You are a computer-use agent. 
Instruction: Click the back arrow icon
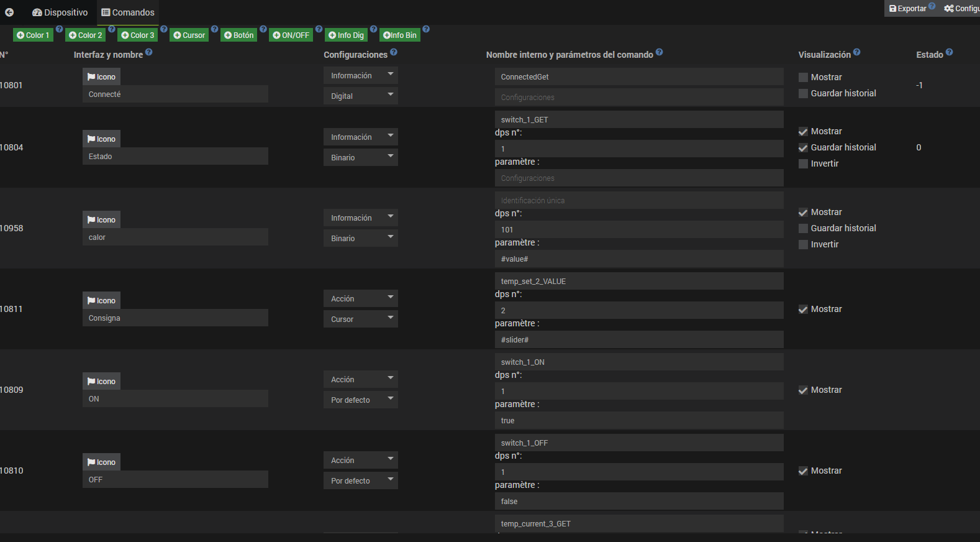(9, 12)
